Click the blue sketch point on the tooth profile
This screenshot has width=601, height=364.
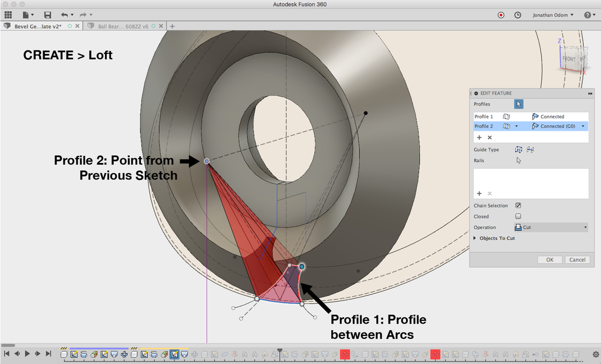[x=302, y=266]
